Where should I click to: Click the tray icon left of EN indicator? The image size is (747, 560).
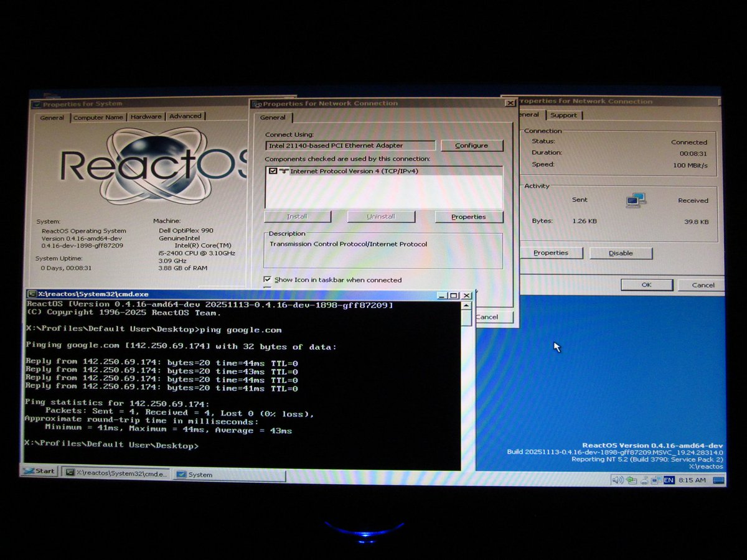click(x=657, y=480)
